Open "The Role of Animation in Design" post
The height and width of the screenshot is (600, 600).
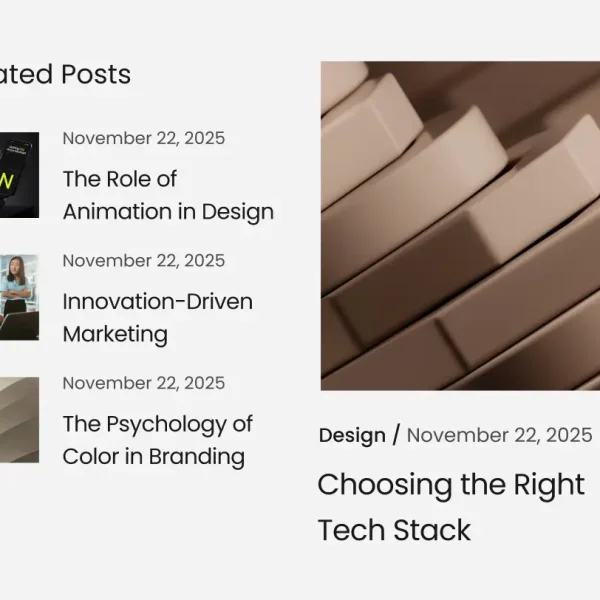click(x=167, y=195)
